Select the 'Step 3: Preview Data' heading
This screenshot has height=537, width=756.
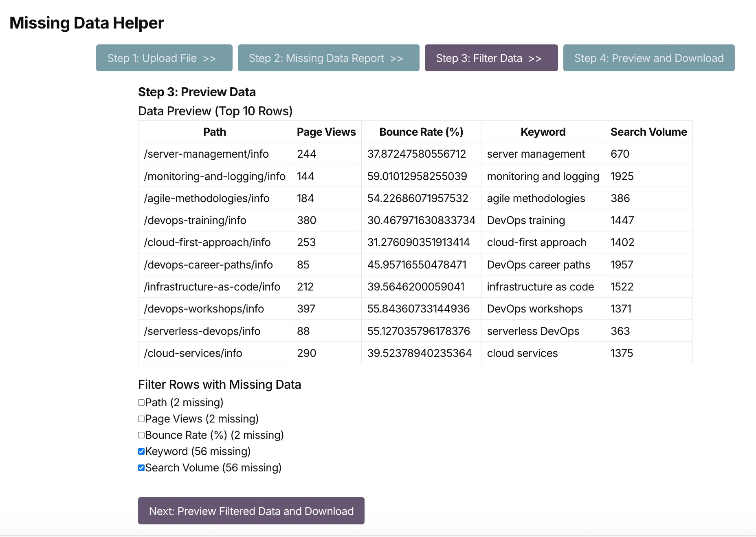pos(197,92)
